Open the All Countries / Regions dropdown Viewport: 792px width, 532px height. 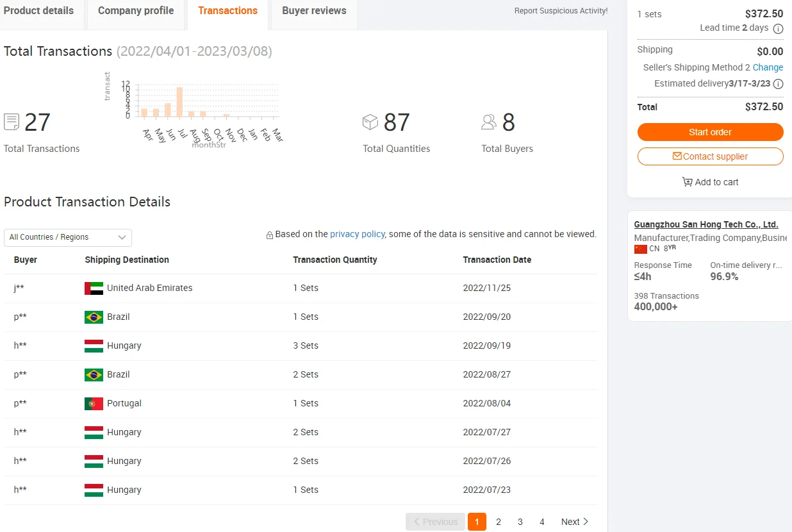(68, 237)
